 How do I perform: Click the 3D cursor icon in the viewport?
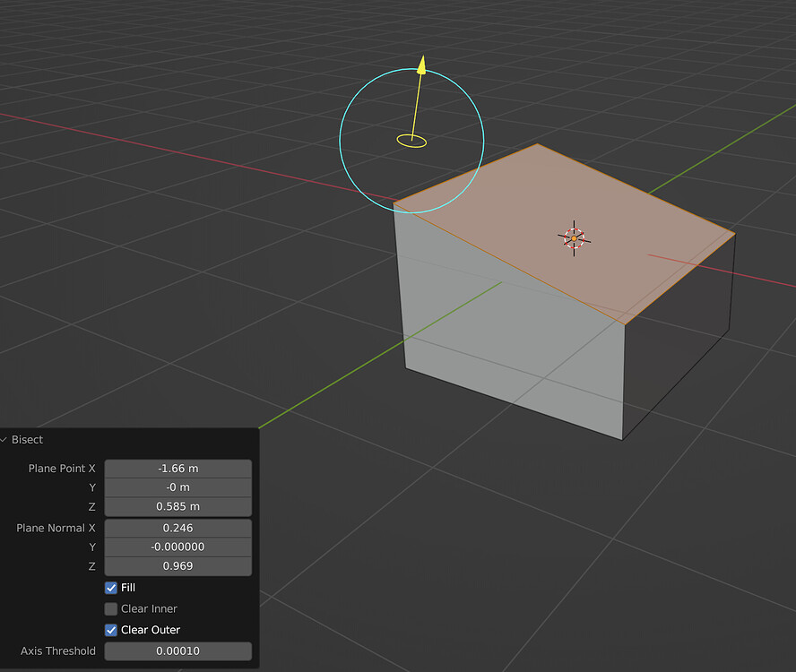pos(572,238)
